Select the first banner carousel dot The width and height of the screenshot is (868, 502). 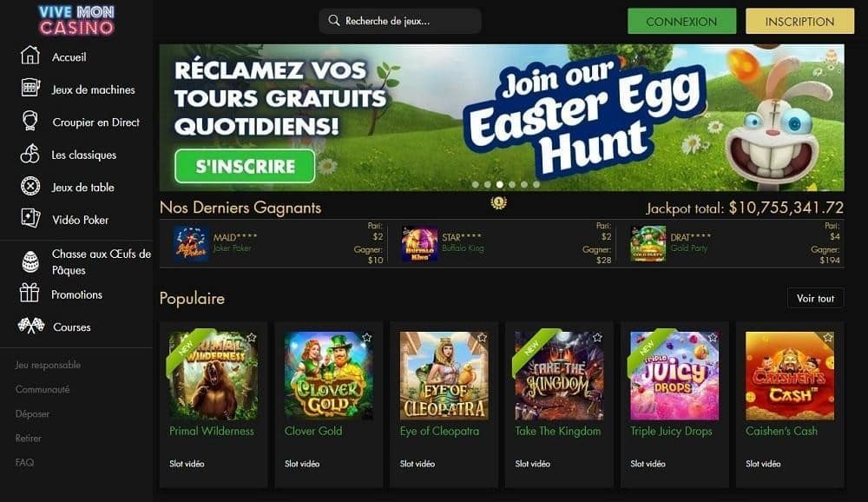point(475,184)
